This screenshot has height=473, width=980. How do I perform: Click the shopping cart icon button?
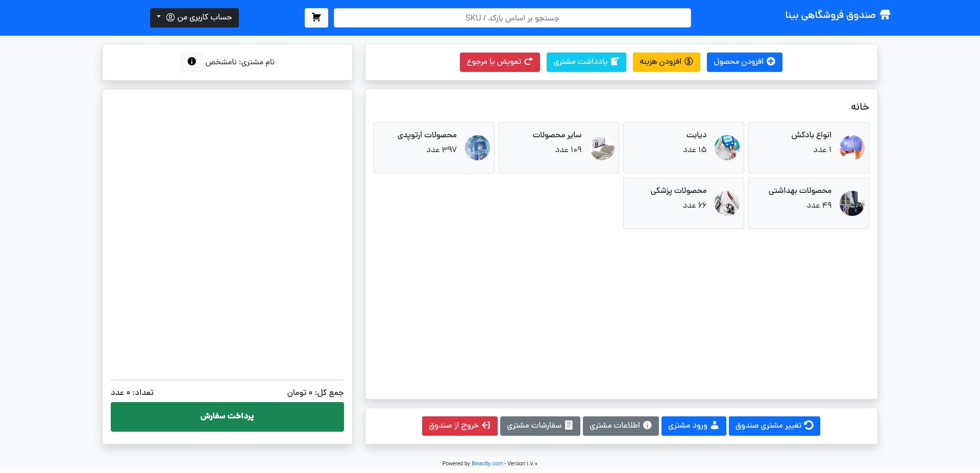point(316,18)
